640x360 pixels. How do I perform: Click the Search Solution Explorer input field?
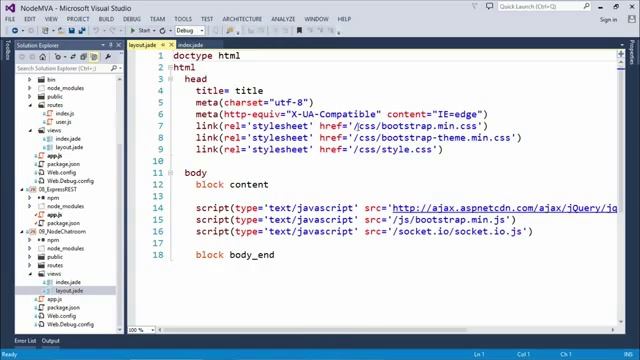[63, 68]
